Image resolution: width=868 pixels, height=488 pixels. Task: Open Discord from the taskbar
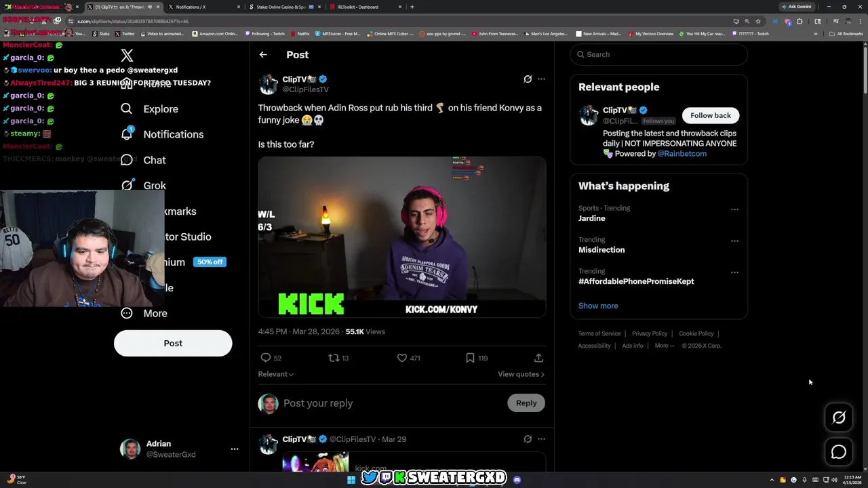517,480
